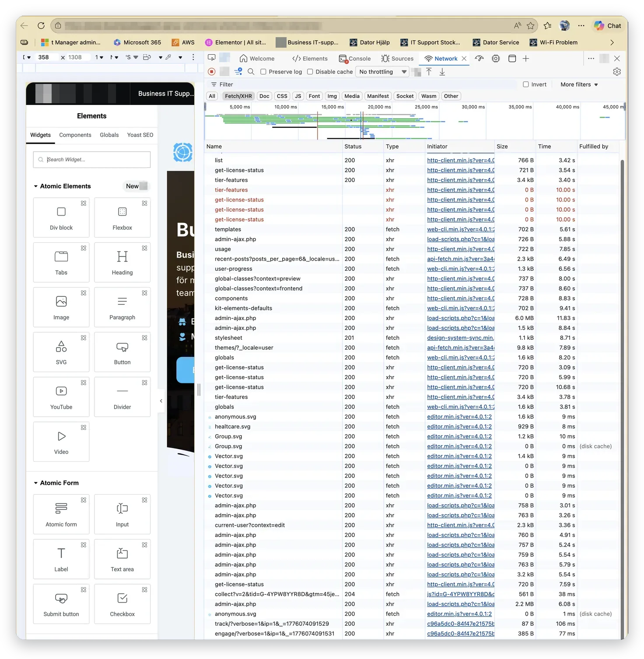Open the Yoast SEO tab
The image size is (644, 659).
(x=140, y=135)
